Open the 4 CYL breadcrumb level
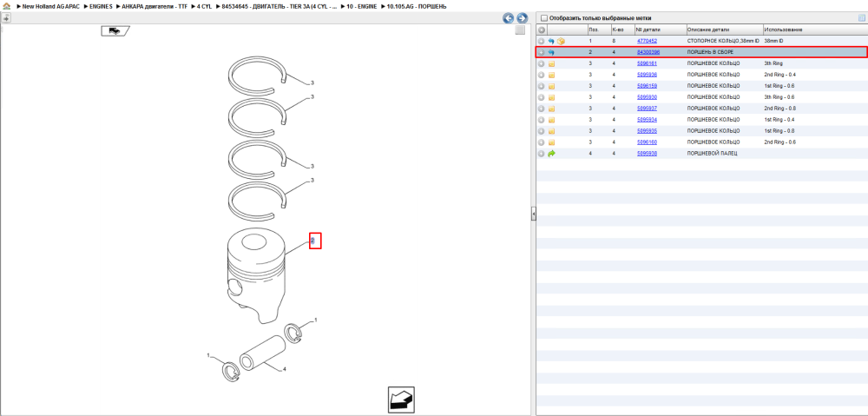This screenshot has width=868, height=416. pos(204,6)
